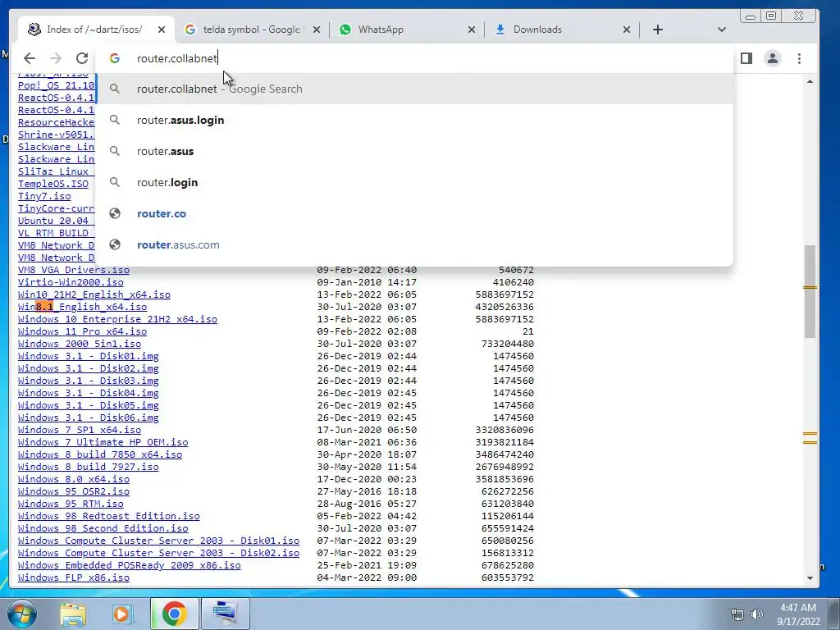Image resolution: width=840 pixels, height=630 pixels.
Task: Open a new tab with plus button
Action: pos(658,30)
